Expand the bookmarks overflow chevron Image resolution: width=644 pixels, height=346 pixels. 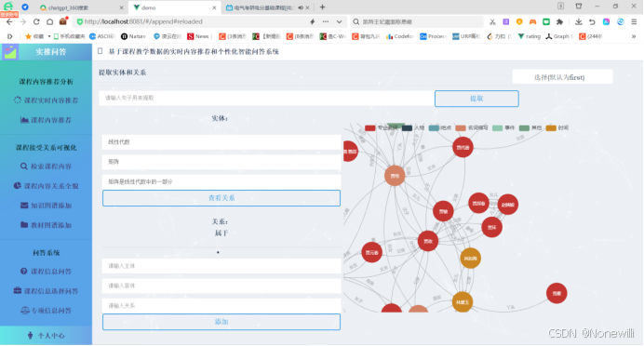634,36
